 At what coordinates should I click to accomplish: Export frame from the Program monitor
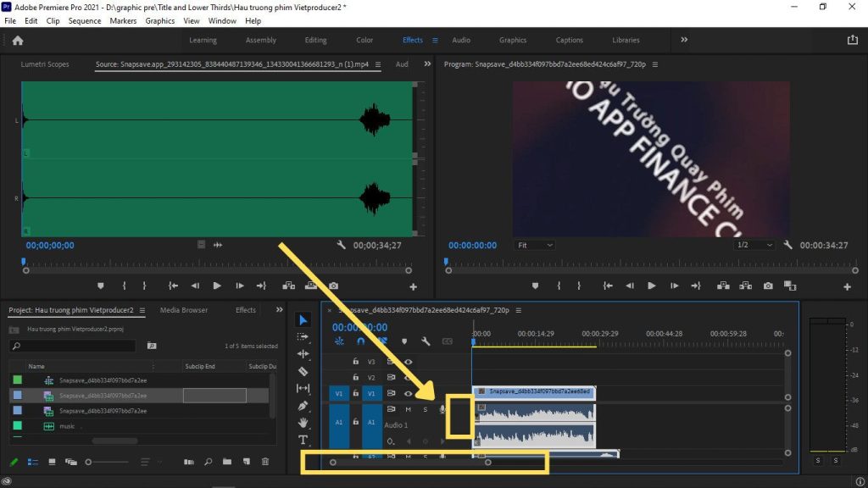(x=767, y=286)
